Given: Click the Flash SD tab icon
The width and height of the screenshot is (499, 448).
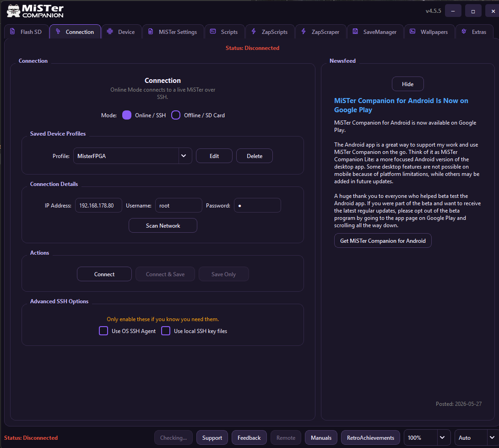Looking at the screenshot, I should pos(12,31).
